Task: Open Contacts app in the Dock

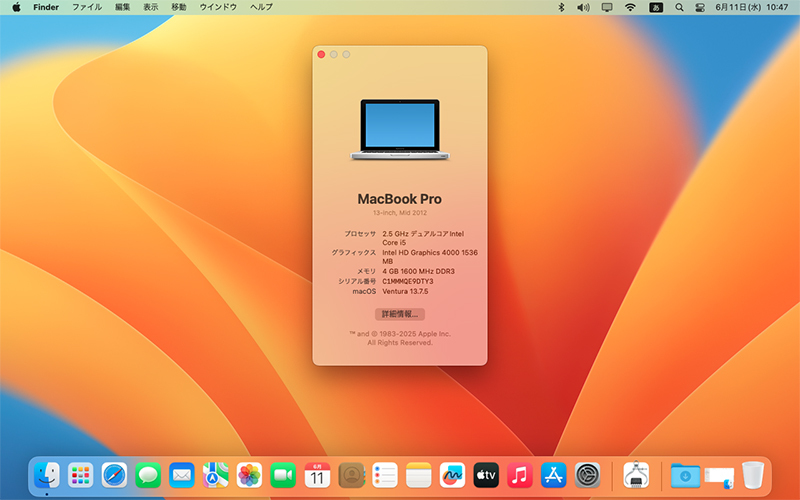Action: click(351, 476)
